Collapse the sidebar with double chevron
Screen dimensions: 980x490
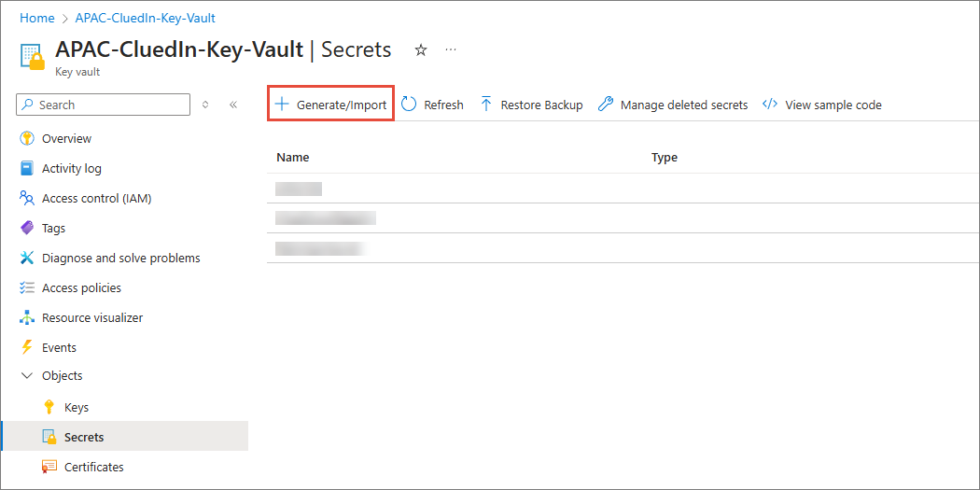[233, 105]
